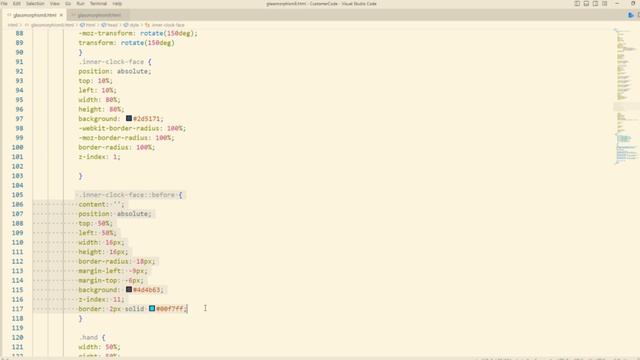The height and width of the screenshot is (360, 640).
Task: Select the head symbol in the breadcrumb
Action: [110, 25]
